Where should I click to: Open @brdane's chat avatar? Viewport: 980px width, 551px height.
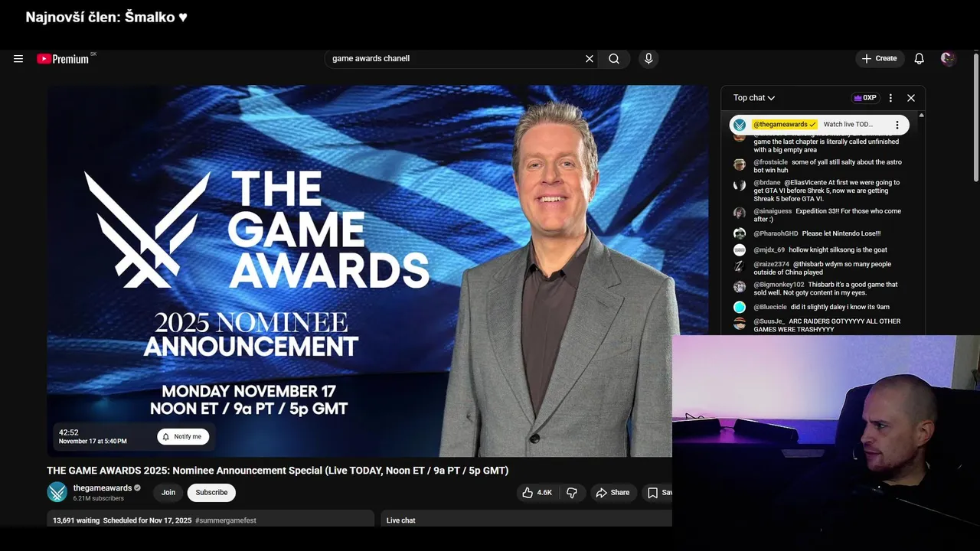coord(740,185)
